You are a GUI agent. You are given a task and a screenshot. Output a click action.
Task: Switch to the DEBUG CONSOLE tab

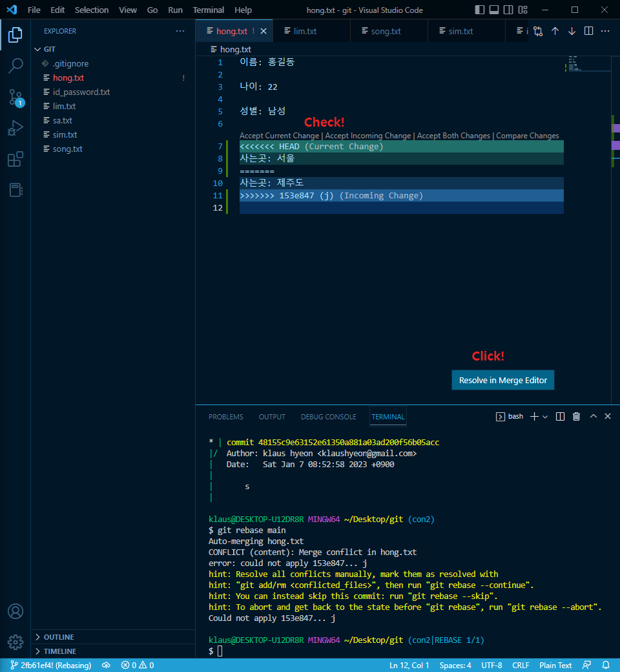pyautogui.click(x=328, y=417)
